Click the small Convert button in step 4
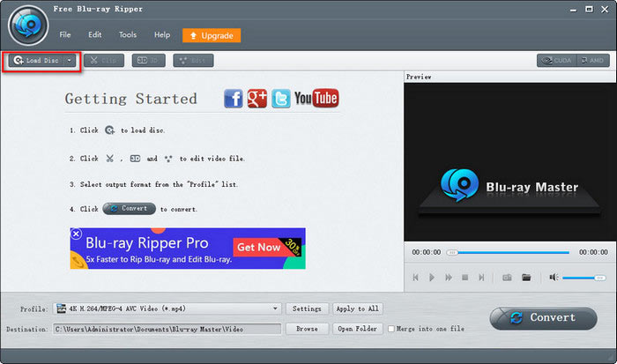The width and height of the screenshot is (617, 364). [129, 209]
